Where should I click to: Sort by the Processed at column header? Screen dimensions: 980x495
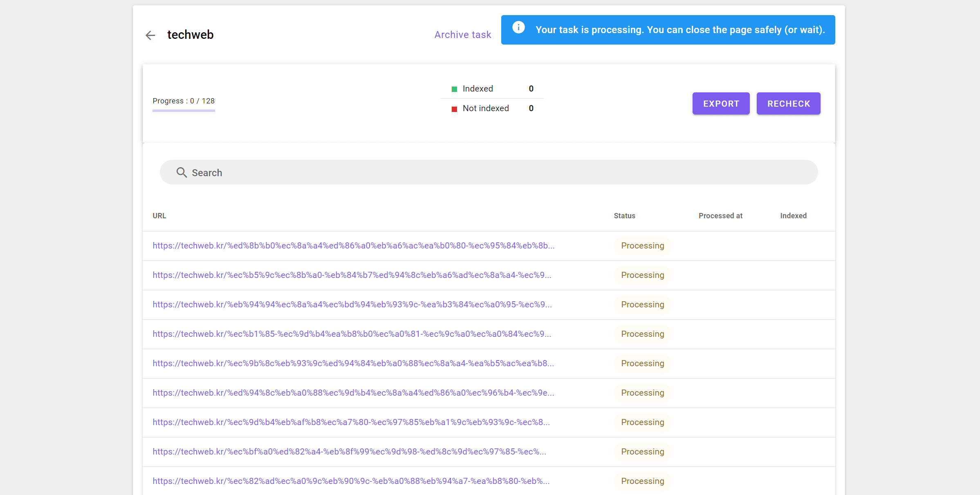click(720, 215)
